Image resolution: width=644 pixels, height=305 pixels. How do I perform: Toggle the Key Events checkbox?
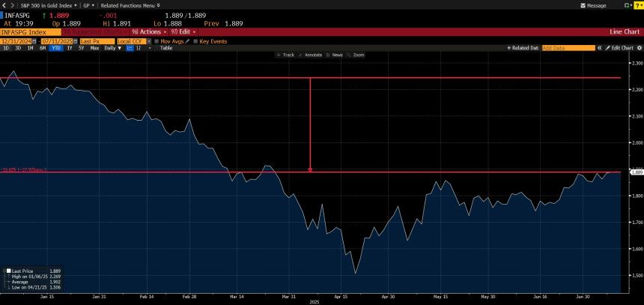(196, 40)
